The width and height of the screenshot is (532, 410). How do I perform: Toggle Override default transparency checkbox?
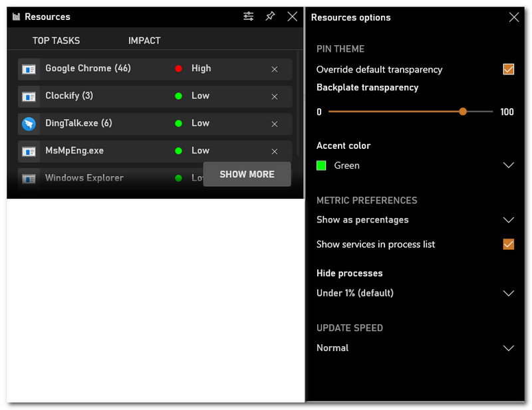[509, 69]
